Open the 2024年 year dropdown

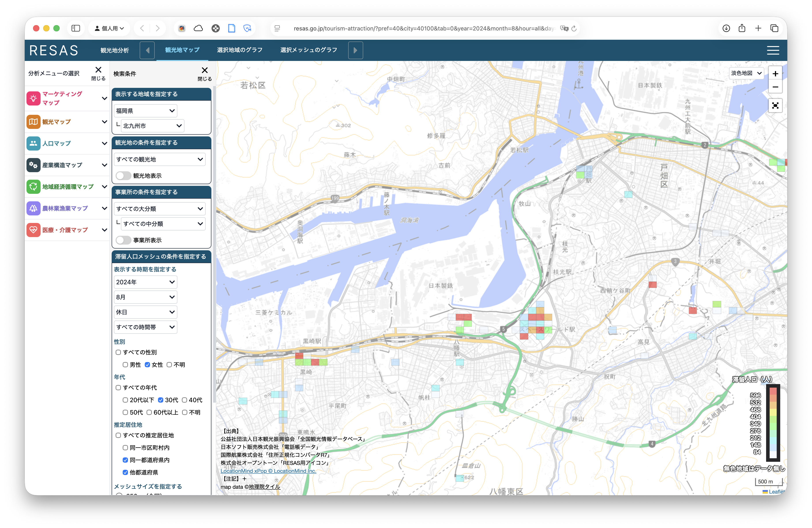click(x=145, y=282)
